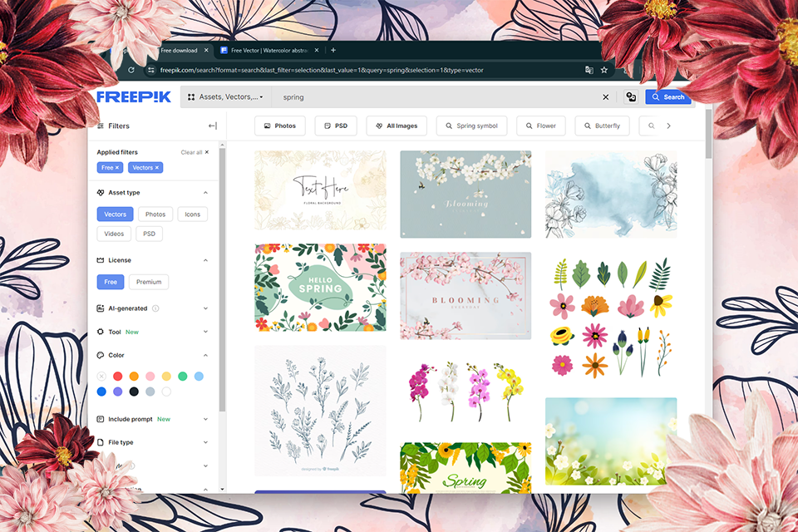Click the no-color crossed swatch
Viewport: 798px width, 532px height.
(x=101, y=377)
